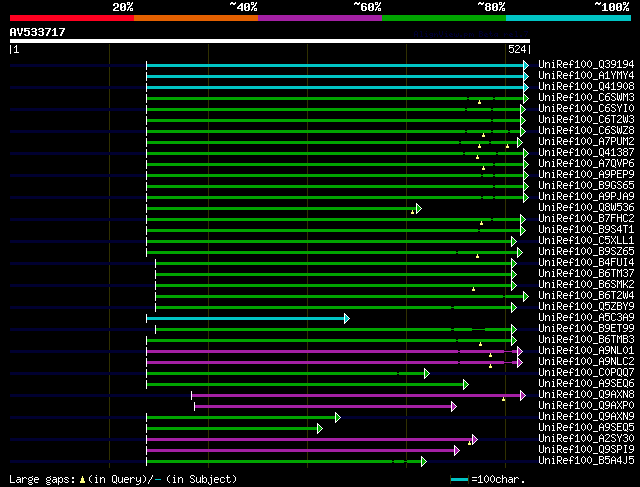Click the UniRef100_A9NL01 label
The image size is (640, 487).
point(586,351)
